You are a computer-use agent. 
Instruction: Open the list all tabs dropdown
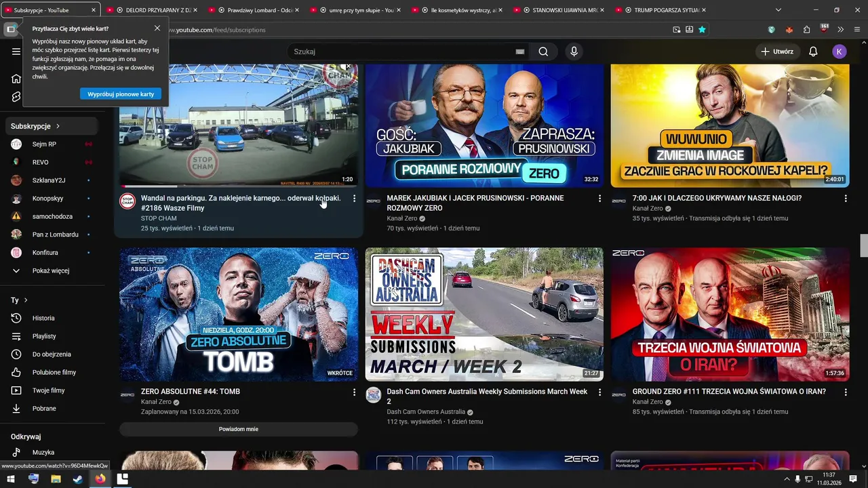(778, 10)
